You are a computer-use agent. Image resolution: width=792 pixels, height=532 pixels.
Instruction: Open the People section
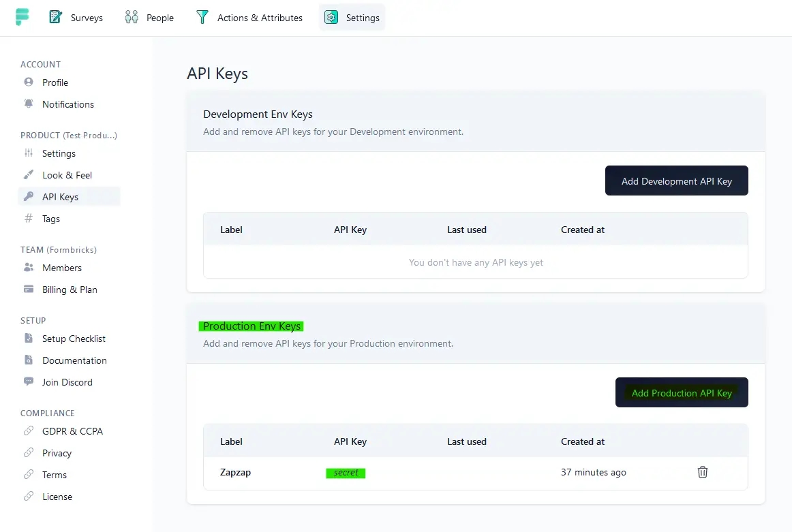tap(149, 18)
